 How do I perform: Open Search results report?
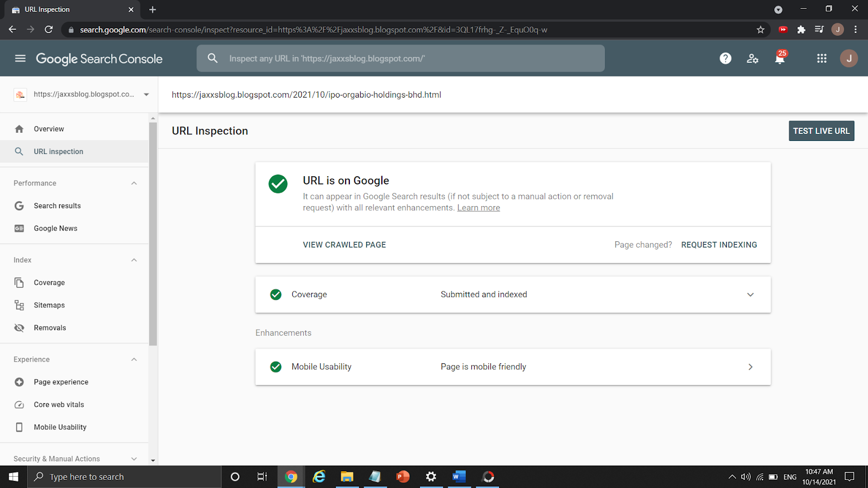pos(74,206)
